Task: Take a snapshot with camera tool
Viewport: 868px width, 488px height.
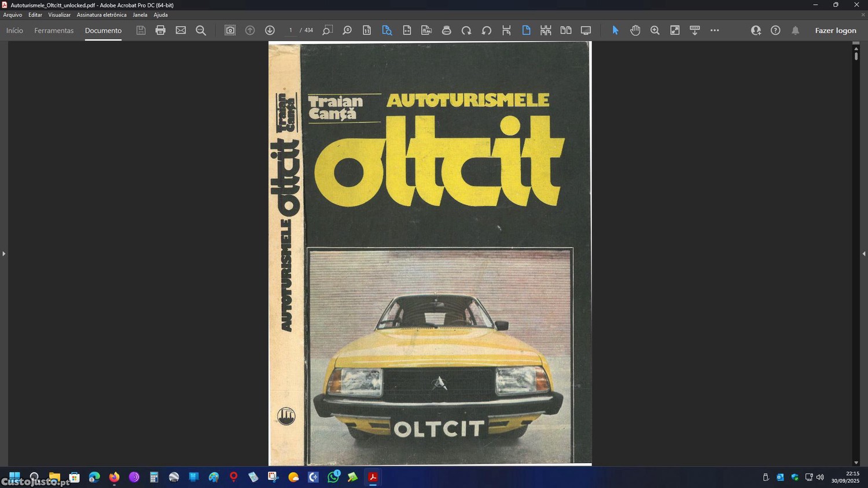Action: point(230,30)
